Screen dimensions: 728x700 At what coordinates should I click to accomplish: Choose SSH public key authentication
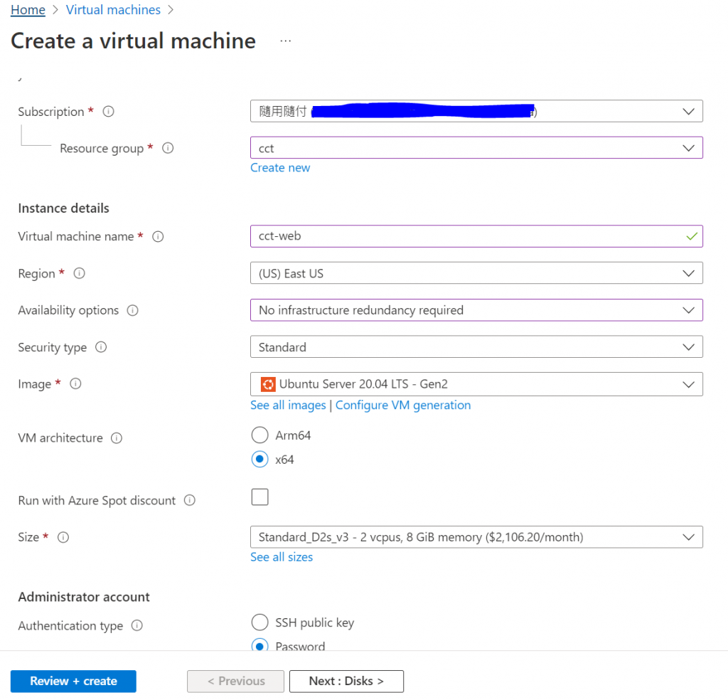click(260, 622)
